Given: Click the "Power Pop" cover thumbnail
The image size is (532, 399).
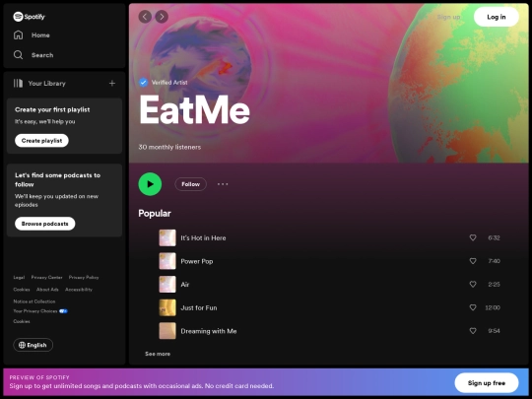Looking at the screenshot, I should coord(167,261).
